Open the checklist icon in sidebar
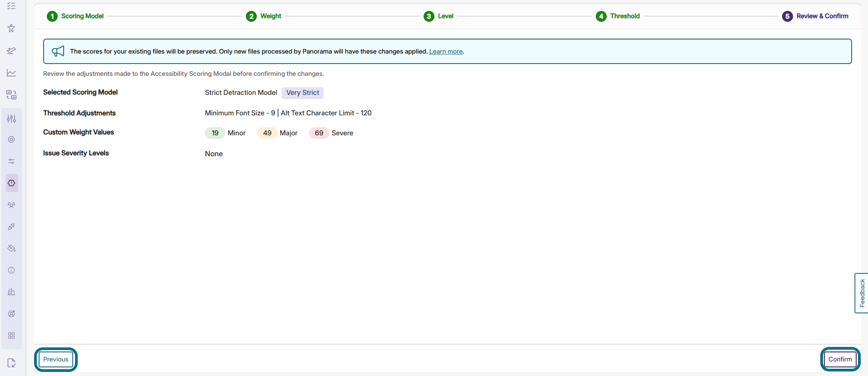The width and height of the screenshot is (868, 376). (x=11, y=6)
